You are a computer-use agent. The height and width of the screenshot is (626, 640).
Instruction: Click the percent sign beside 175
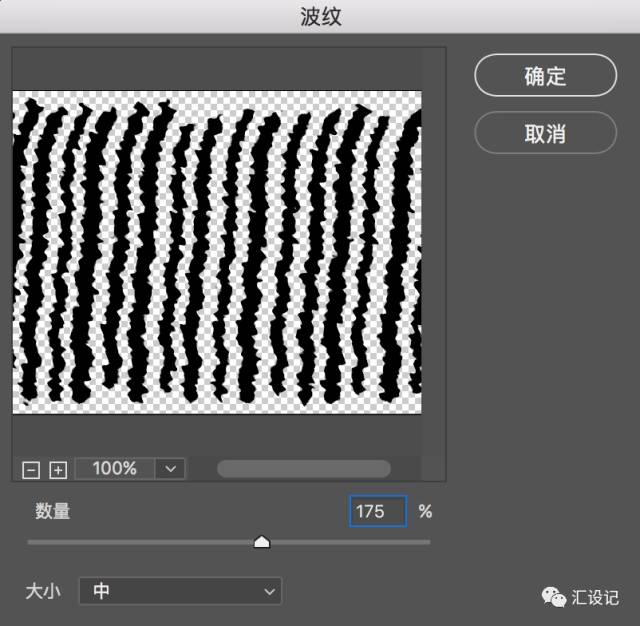coord(425,511)
